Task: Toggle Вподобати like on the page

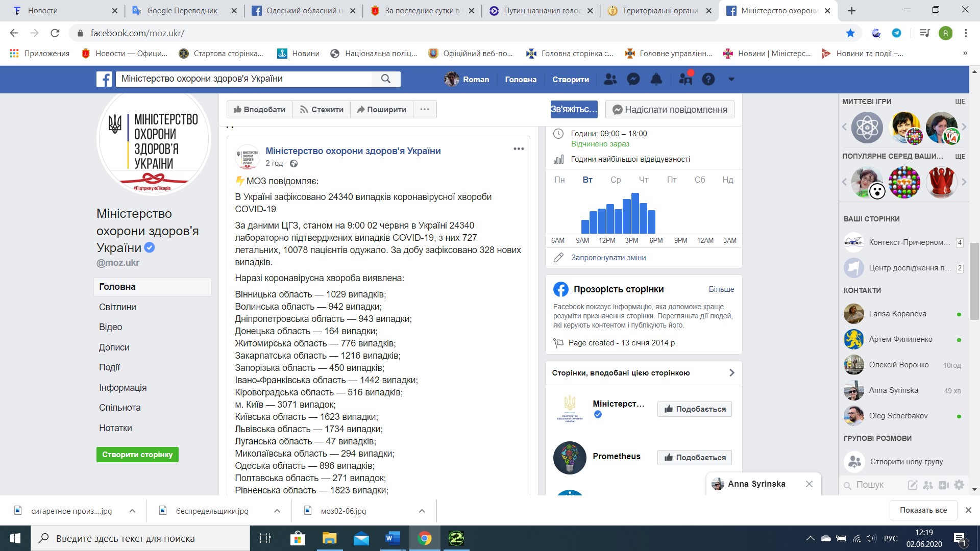Action: click(x=259, y=109)
